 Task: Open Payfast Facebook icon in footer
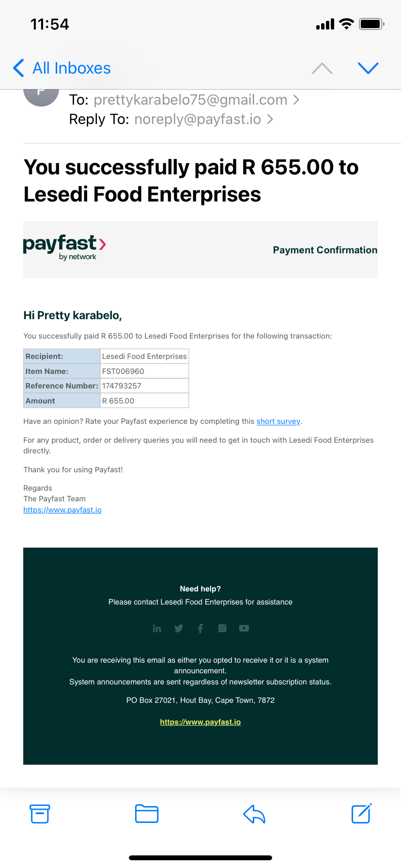[200, 628]
